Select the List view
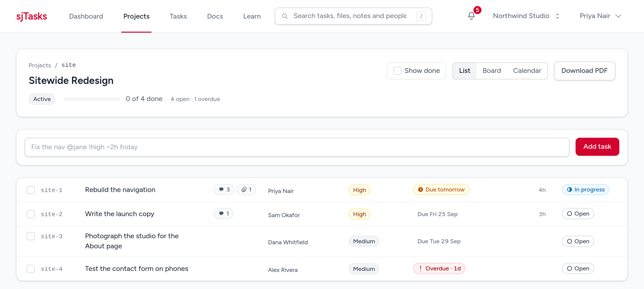The image size is (644, 289). pyautogui.click(x=465, y=71)
